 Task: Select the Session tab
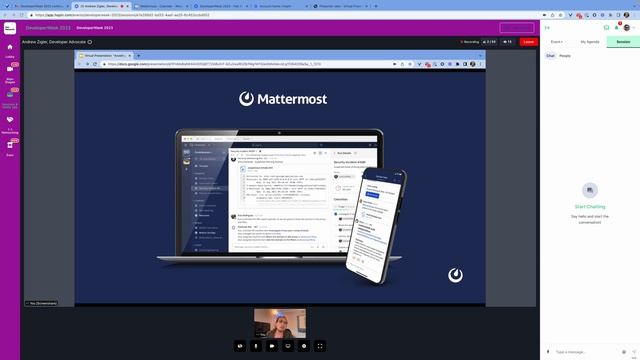[623, 42]
